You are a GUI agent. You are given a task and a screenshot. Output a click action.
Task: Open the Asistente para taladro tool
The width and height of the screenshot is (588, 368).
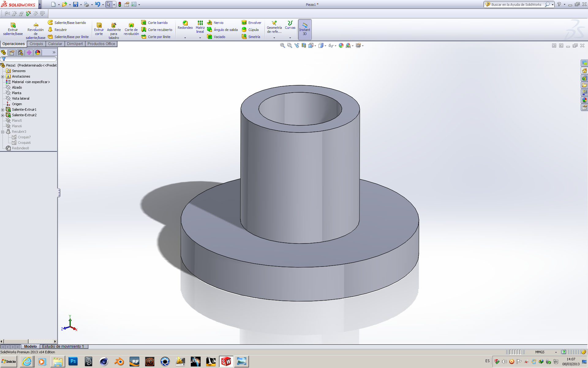(114, 31)
